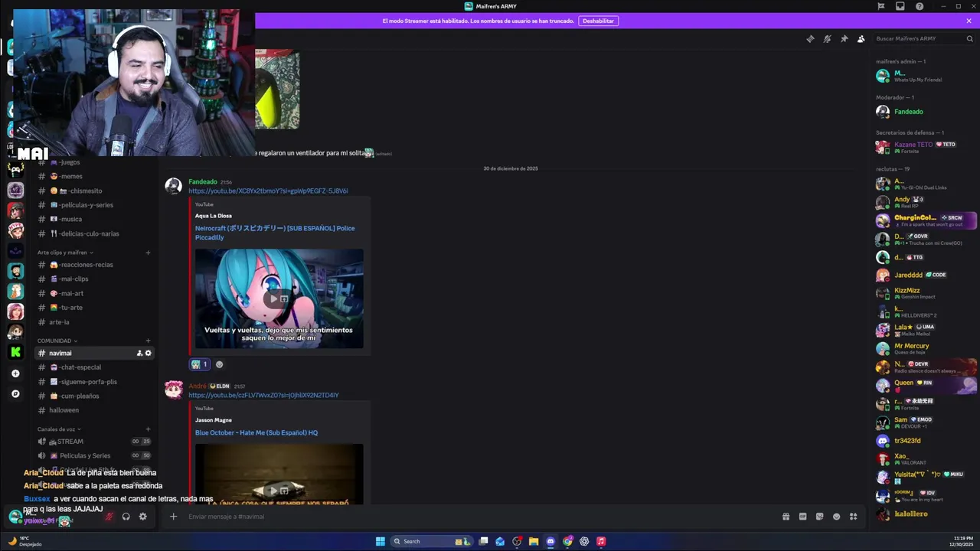
Task: Click invite people icon on navimai channel
Action: coord(139,353)
